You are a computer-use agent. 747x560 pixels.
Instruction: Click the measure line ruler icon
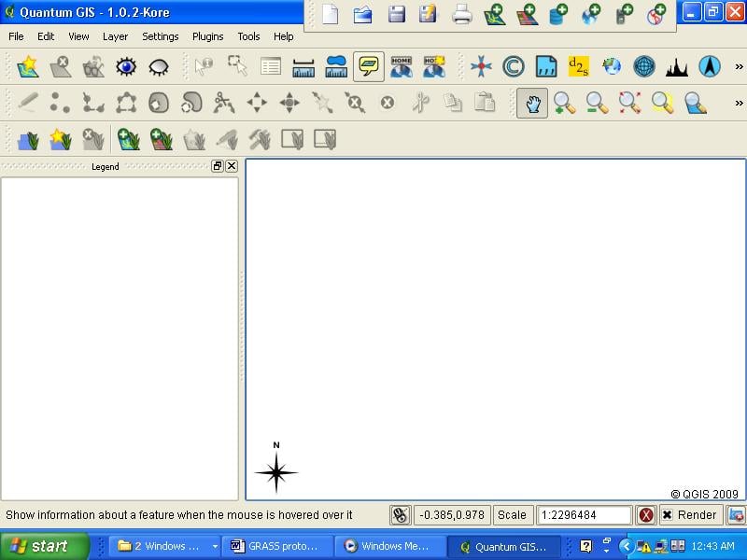click(303, 66)
